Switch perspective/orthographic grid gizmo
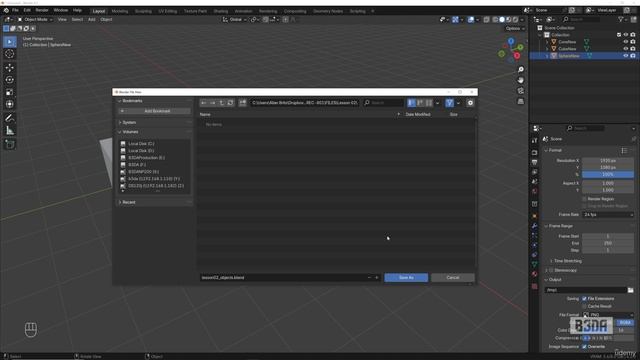Image resolution: width=640 pixels, height=360 pixels. [x=520, y=101]
